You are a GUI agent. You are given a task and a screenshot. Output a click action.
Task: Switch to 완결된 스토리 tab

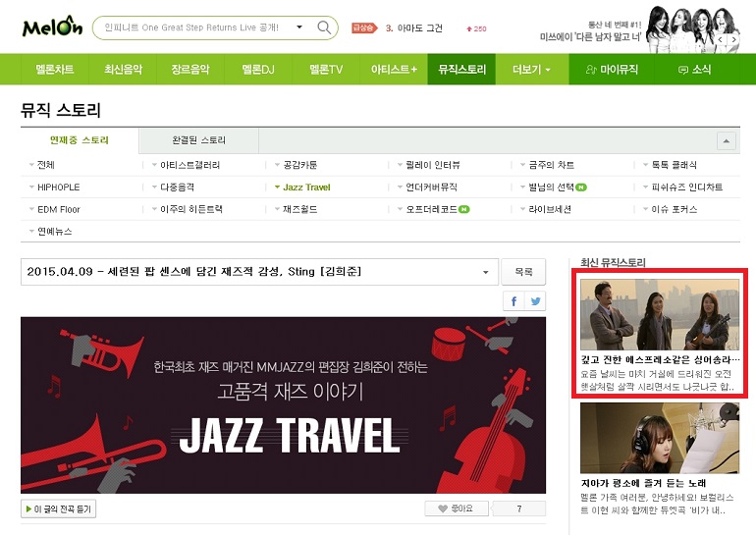[x=198, y=140]
